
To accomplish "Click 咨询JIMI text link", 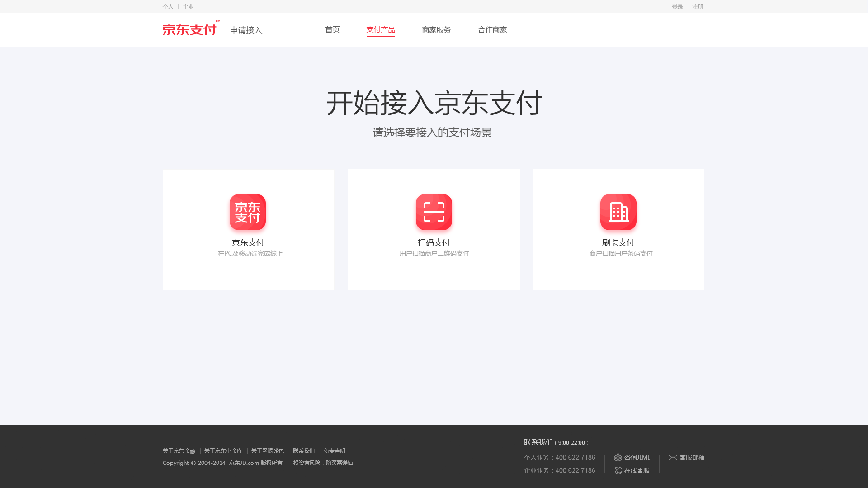I will [637, 457].
